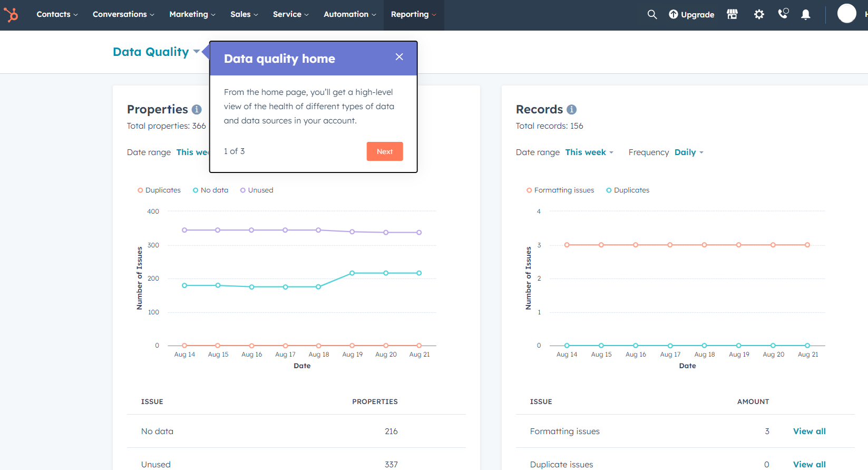Open the notifications bell icon
Viewport: 868px width, 470px height.
click(806, 15)
